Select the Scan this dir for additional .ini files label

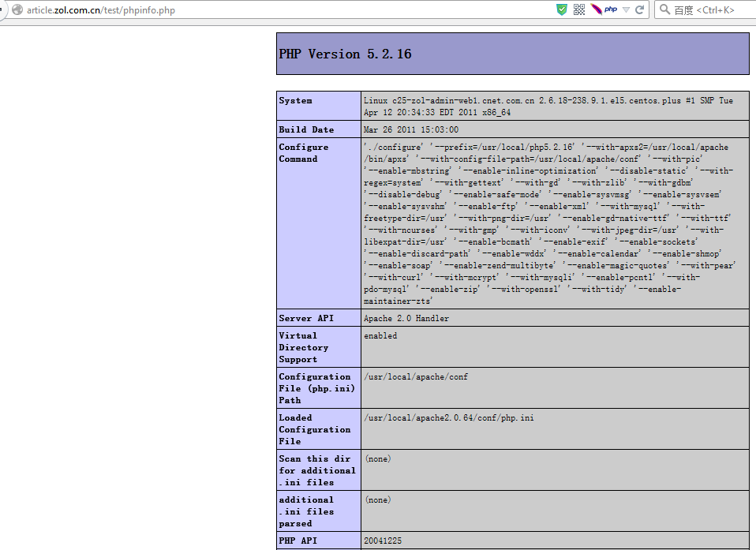click(x=316, y=470)
